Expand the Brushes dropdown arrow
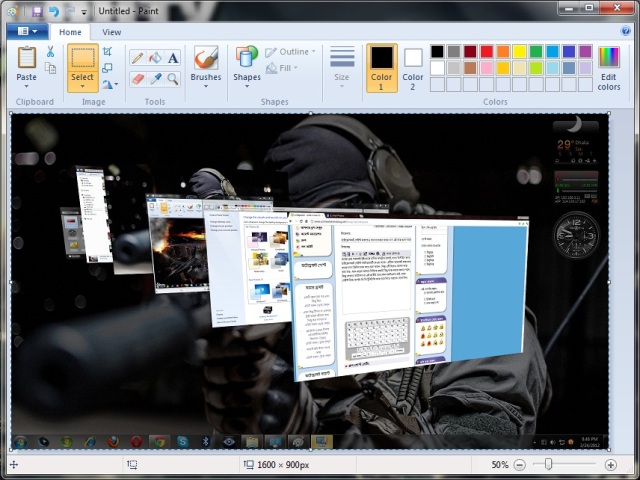640x480 pixels. [x=206, y=86]
